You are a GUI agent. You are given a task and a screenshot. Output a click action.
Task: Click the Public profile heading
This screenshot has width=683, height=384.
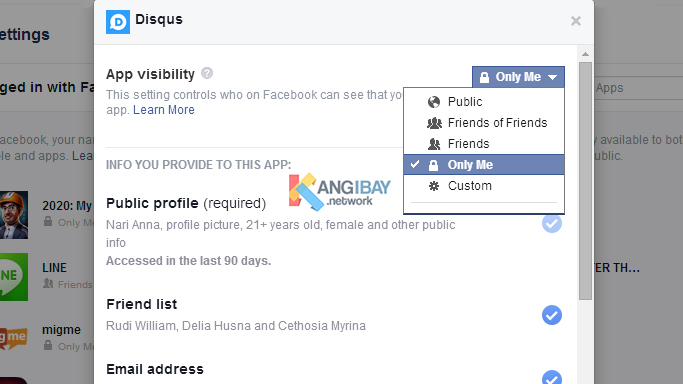(x=152, y=203)
